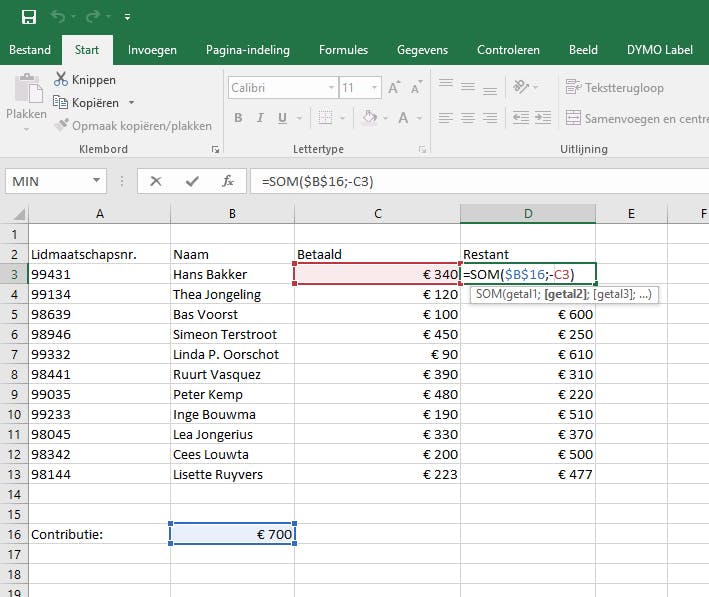This screenshot has width=709, height=597.
Task: Click the Save icon in quick access toolbar
Action: click(x=28, y=17)
